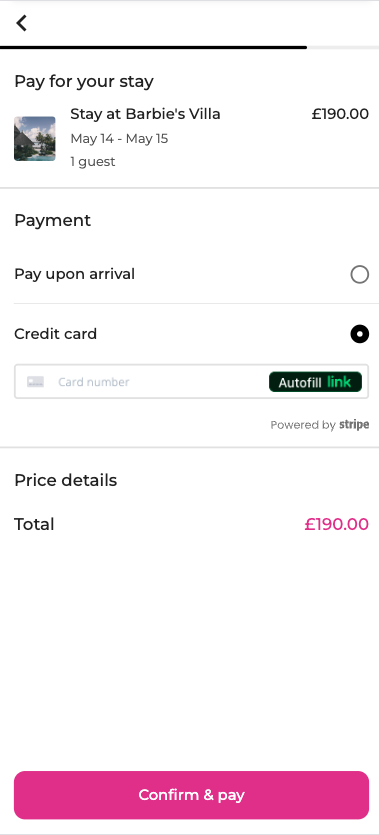
Task: Click the pink £190.00 total amount
Action: 336,524
